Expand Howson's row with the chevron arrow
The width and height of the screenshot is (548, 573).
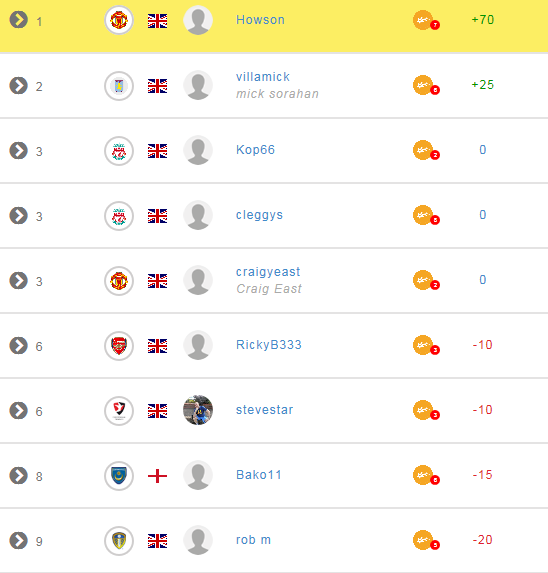[19, 20]
